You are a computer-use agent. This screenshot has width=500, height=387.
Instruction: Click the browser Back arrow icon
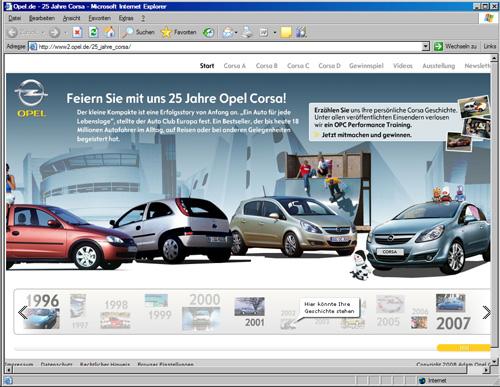point(13,32)
